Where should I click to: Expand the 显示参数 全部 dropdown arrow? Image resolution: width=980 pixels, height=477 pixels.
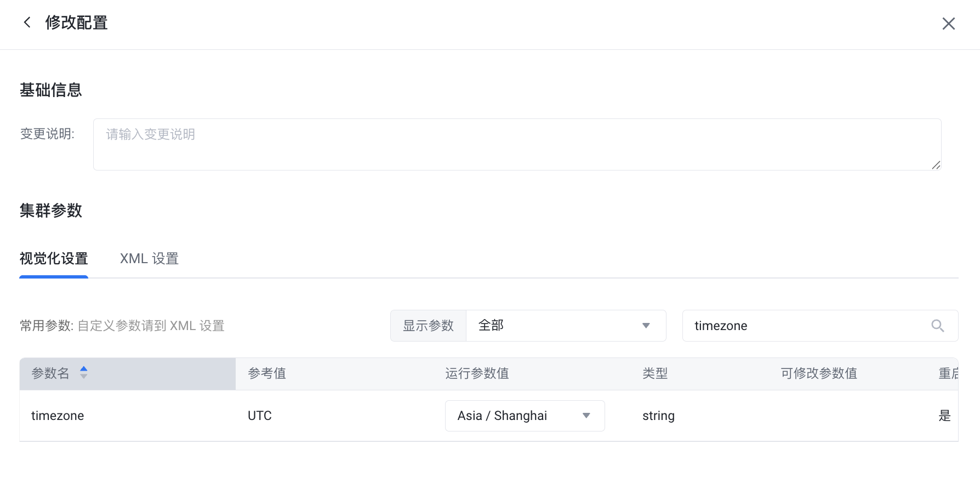[646, 326]
